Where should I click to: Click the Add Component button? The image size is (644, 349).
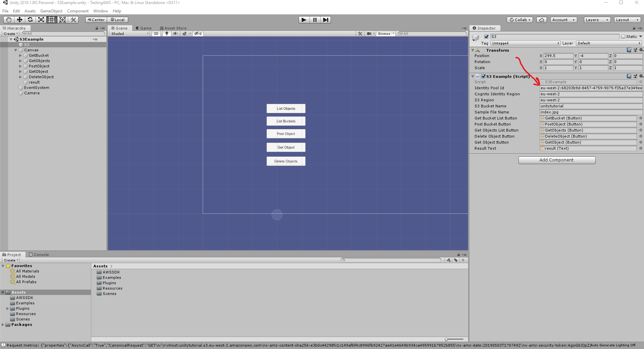point(557,160)
